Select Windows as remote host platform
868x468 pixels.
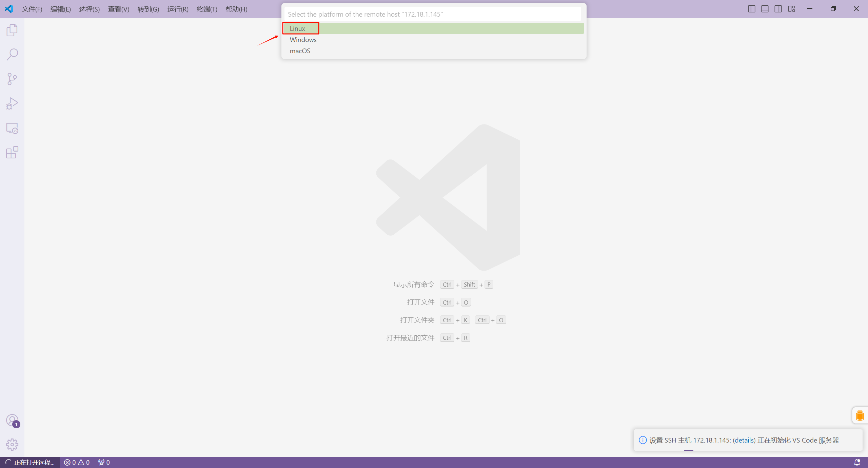tap(434, 40)
